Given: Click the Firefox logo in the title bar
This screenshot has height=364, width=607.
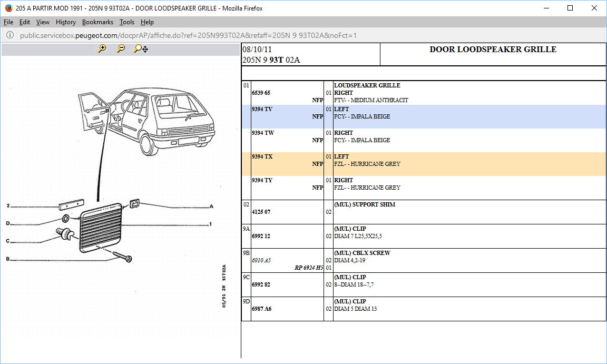Looking at the screenshot, I should (8, 8).
